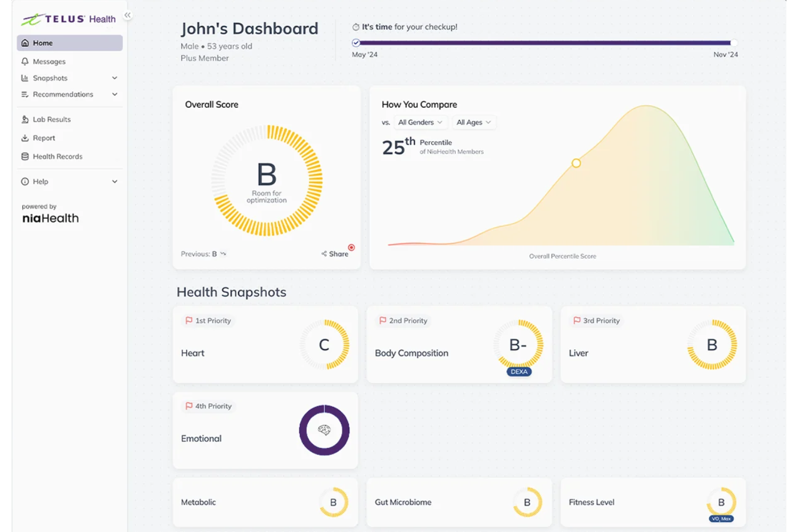
Task: Click the Nov '24 end timeline marker
Action: coord(734,43)
